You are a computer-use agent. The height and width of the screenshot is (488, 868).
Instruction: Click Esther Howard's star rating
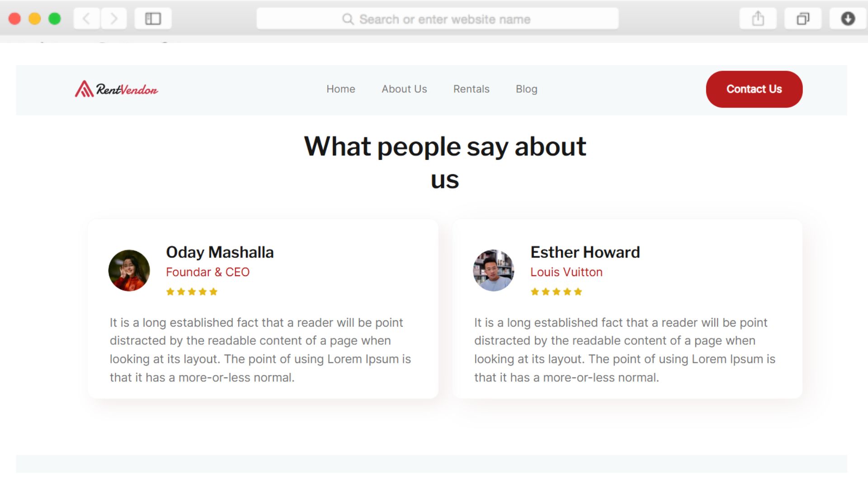[x=556, y=292]
